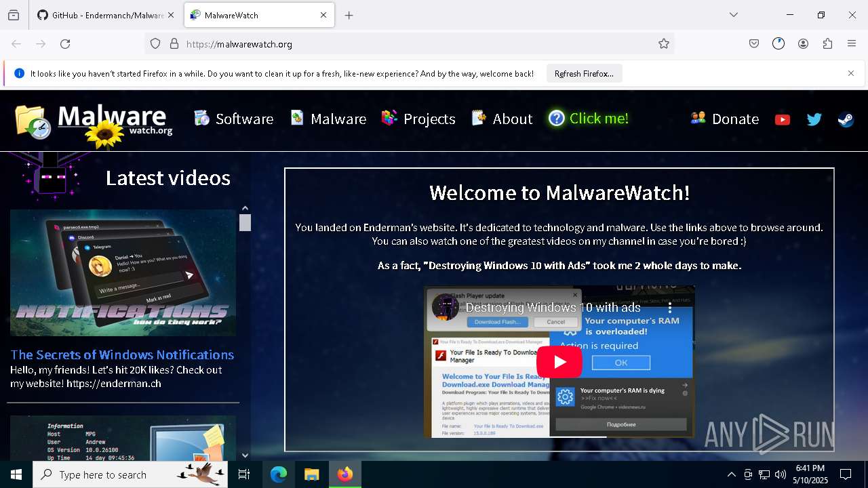
Task: Click the green 'Click me!' link
Action: (589, 119)
